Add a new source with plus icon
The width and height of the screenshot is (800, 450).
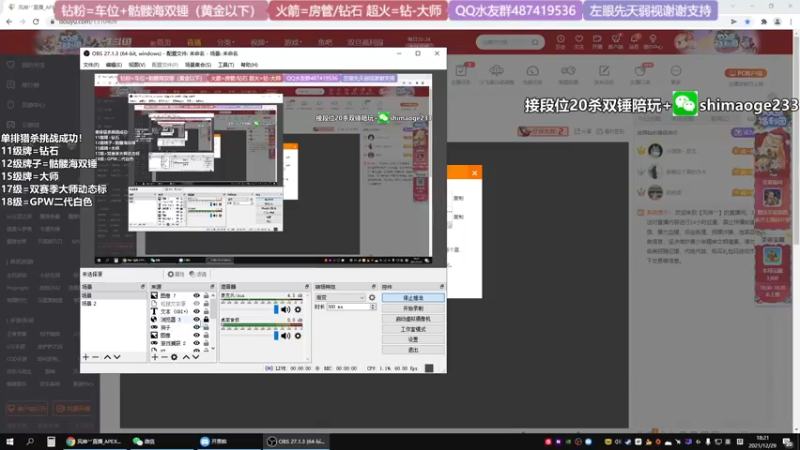[155, 357]
